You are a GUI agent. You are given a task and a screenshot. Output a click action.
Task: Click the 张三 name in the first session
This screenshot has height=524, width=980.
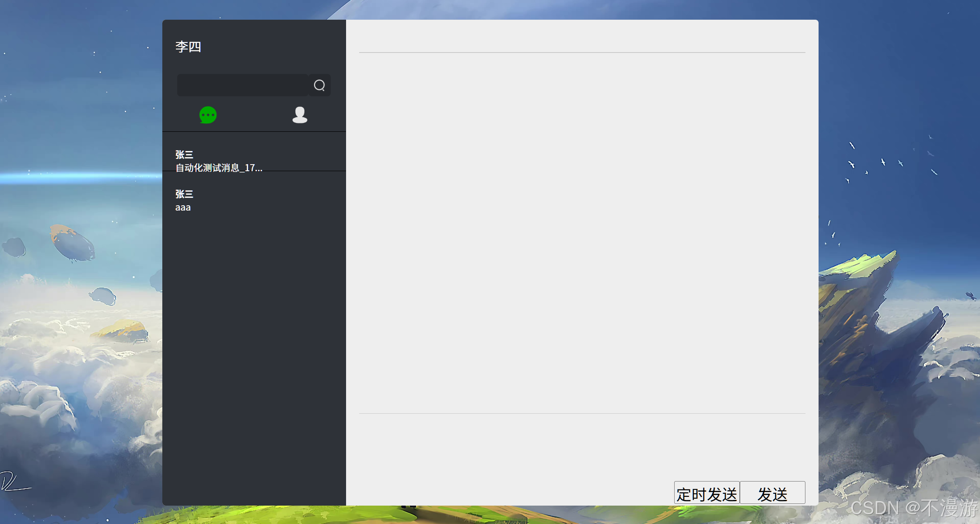pos(184,155)
